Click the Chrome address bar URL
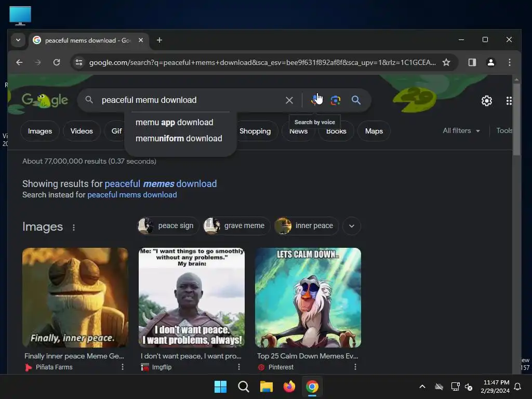The image size is (532, 399). pos(262,62)
